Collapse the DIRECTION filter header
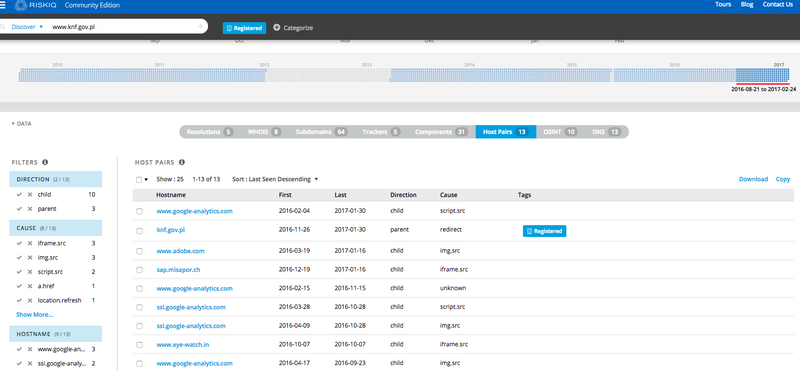This screenshot has width=800, height=370. click(55, 180)
